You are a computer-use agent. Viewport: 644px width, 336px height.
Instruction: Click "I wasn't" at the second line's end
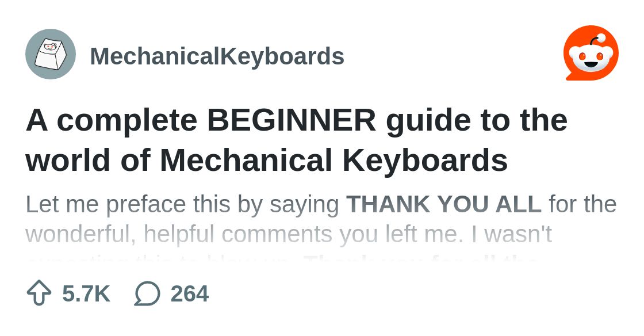[x=518, y=234]
